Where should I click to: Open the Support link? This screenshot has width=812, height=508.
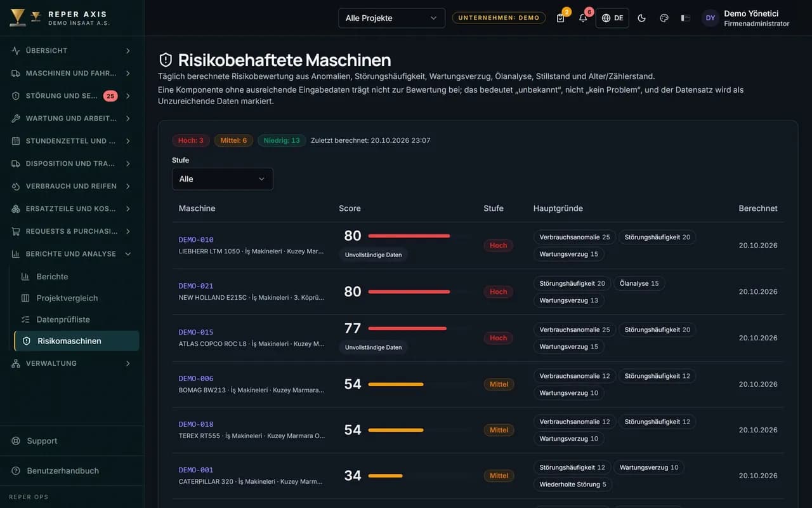[x=72, y=441]
